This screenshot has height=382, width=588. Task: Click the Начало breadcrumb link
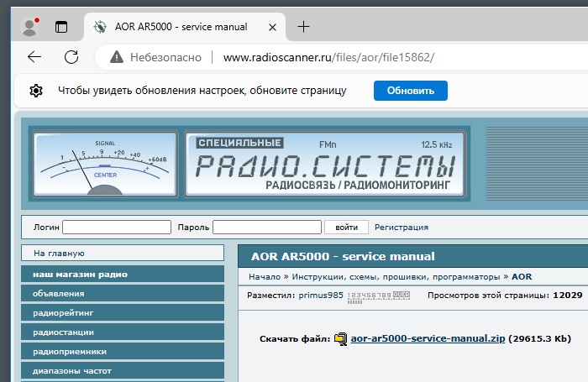[x=265, y=277]
